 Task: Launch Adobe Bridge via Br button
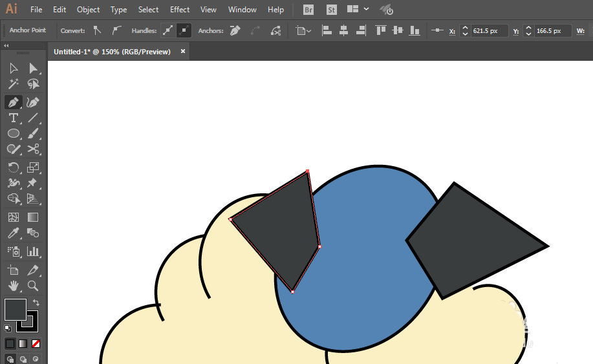[308, 10]
